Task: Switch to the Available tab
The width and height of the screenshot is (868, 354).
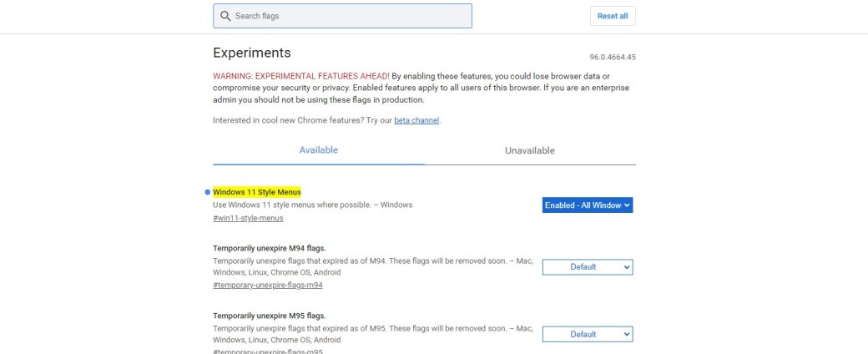Action: (x=318, y=150)
